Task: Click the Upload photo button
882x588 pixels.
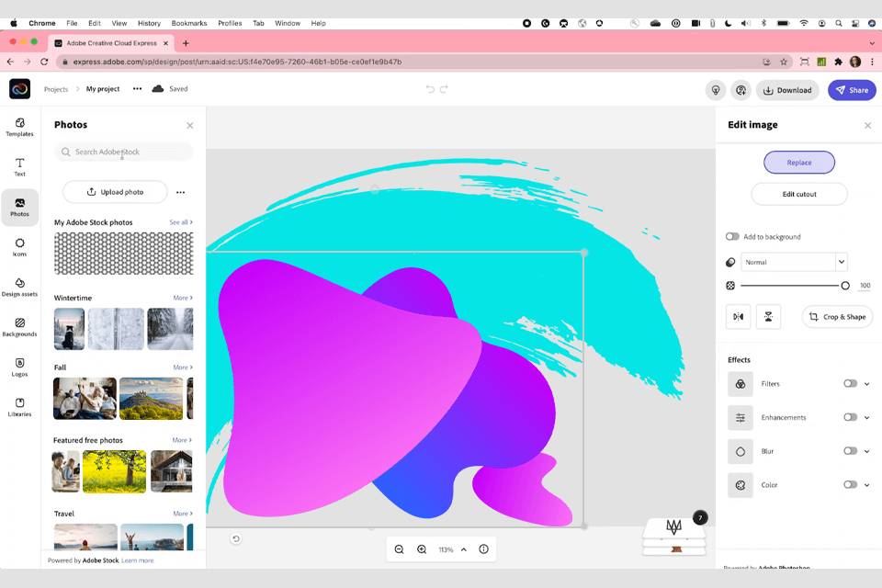Action: [115, 192]
